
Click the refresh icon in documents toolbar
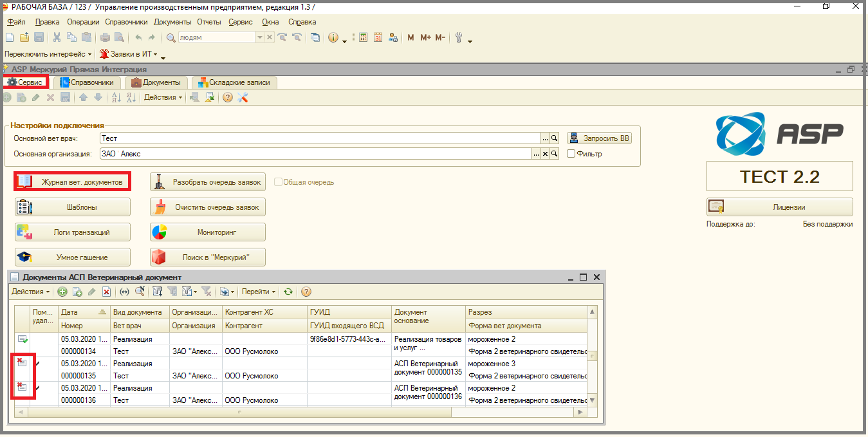pos(288,292)
